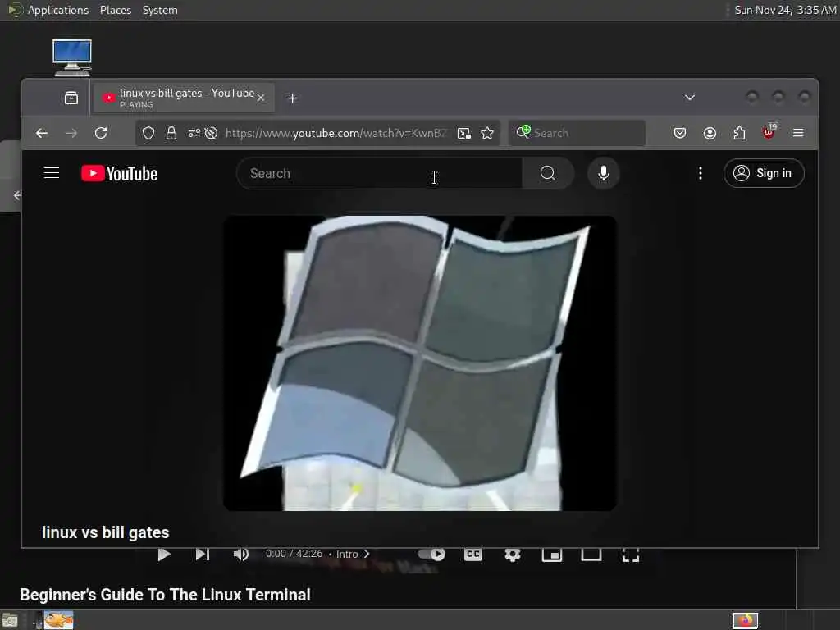Image resolution: width=840 pixels, height=630 pixels.
Task: Search YouTube with voice microphone
Action: pos(603,173)
